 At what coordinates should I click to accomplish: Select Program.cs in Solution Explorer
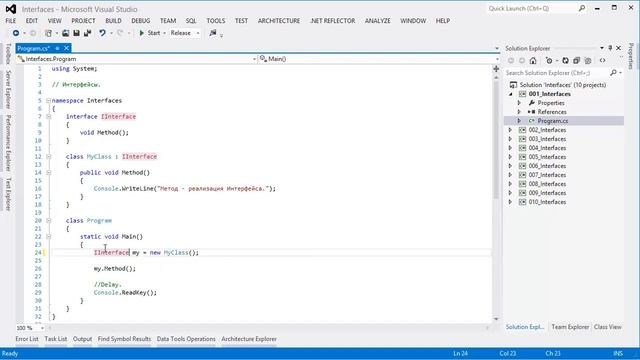tap(552, 121)
